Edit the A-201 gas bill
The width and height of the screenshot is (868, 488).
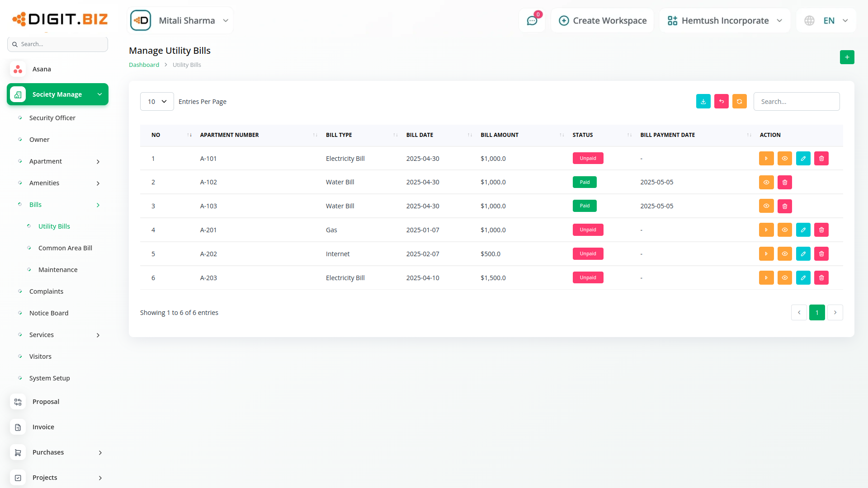(x=803, y=230)
